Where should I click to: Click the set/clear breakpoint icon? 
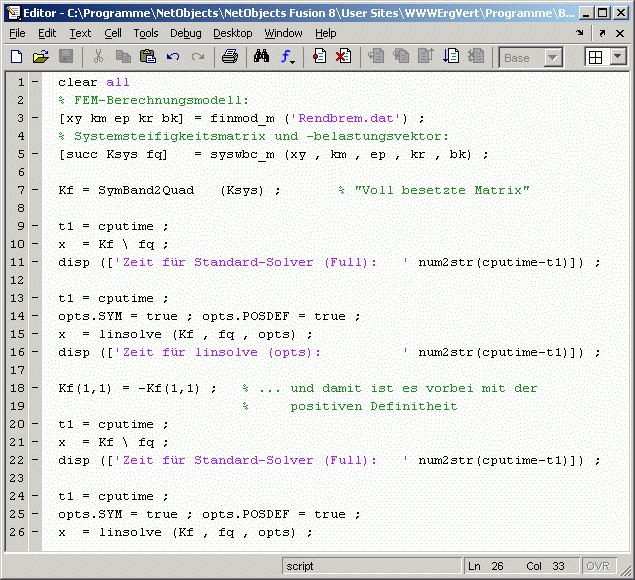319,57
